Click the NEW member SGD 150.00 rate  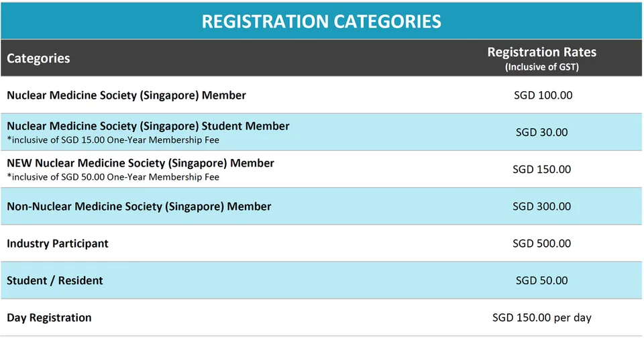click(542, 169)
